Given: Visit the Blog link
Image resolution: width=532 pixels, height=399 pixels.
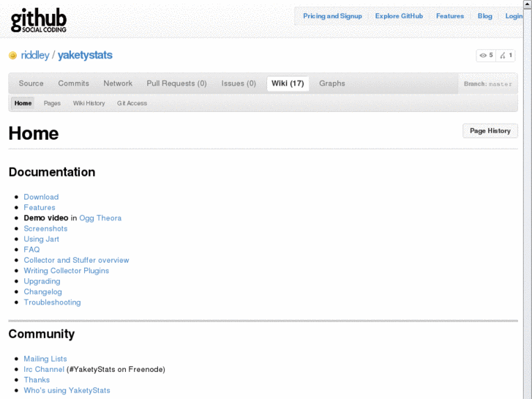Looking at the screenshot, I should (485, 16).
